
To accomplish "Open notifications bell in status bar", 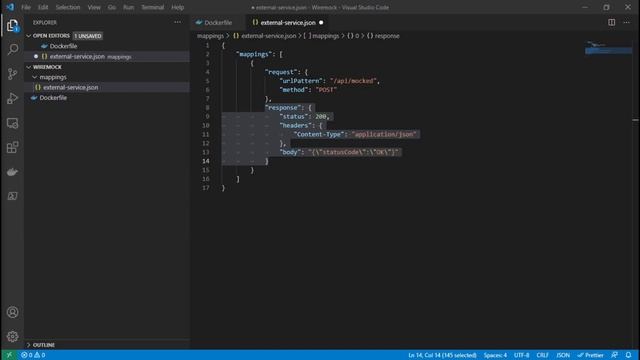I will pyautogui.click(x=629, y=355).
